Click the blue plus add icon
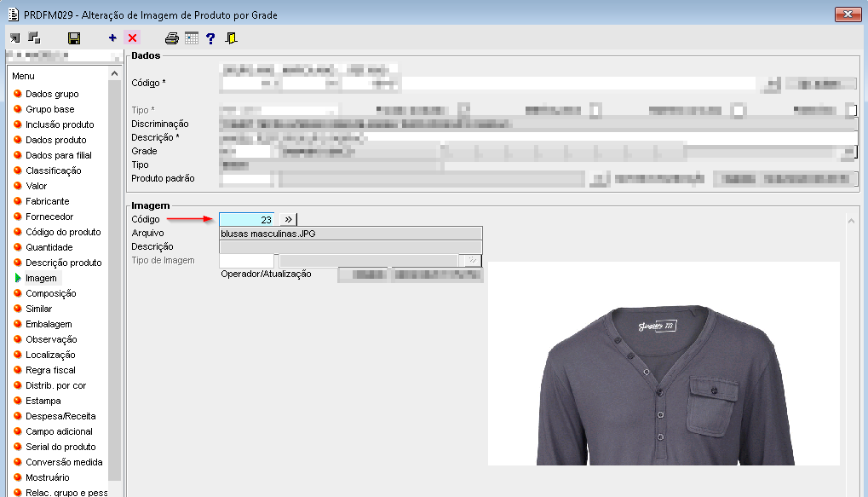This screenshot has height=497, width=868. coord(112,38)
